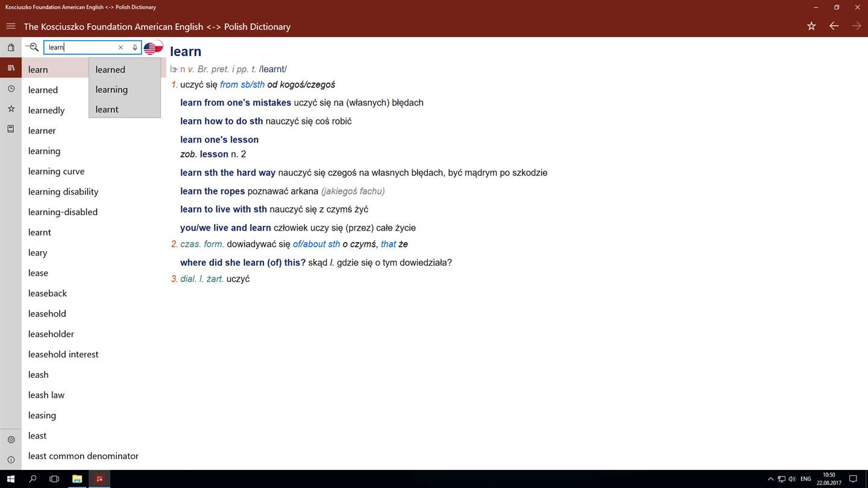
Task: Choose 'learnt' from suggestion popup
Action: point(125,109)
